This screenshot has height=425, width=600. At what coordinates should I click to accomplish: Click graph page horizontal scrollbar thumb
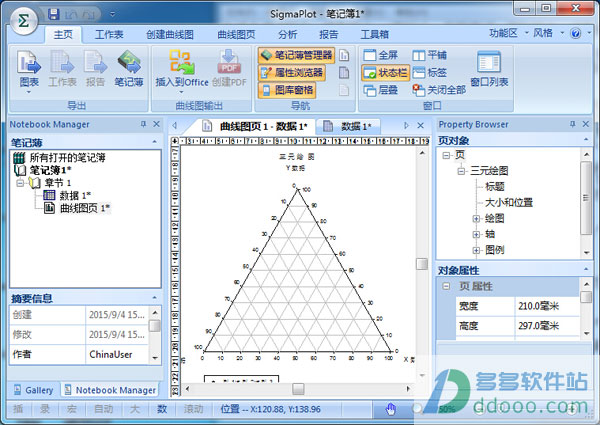point(298,389)
